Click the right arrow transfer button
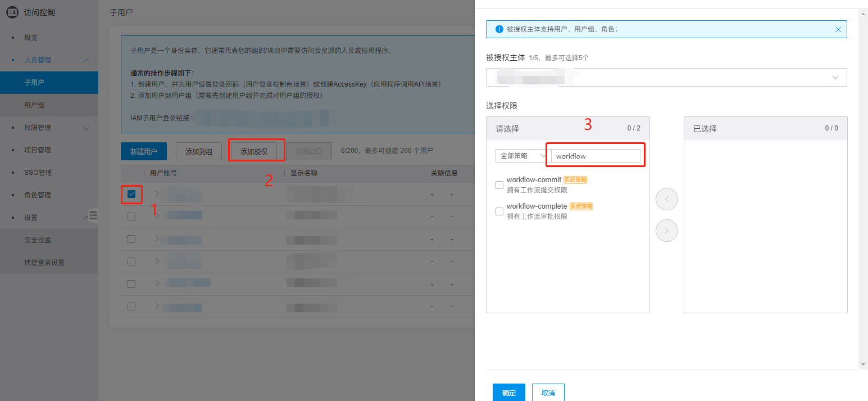 667,230
